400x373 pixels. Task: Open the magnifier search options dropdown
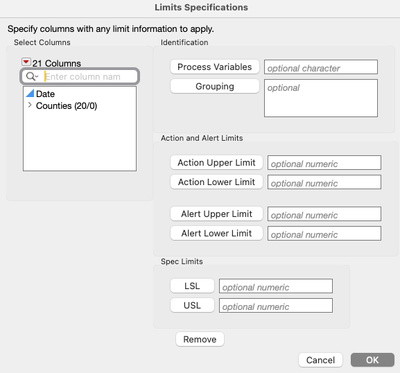[x=32, y=77]
